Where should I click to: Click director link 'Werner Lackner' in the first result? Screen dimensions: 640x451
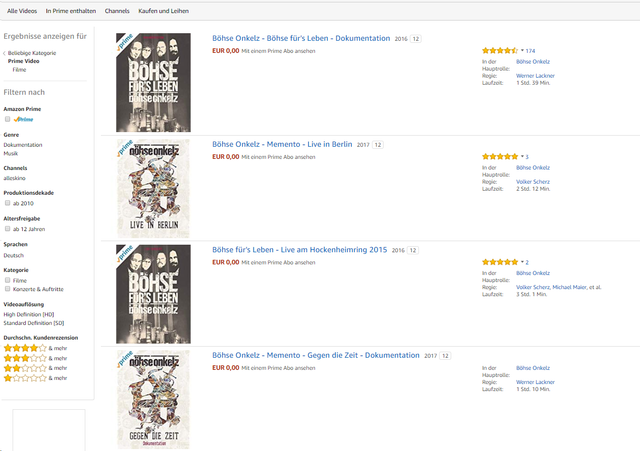click(x=535, y=75)
